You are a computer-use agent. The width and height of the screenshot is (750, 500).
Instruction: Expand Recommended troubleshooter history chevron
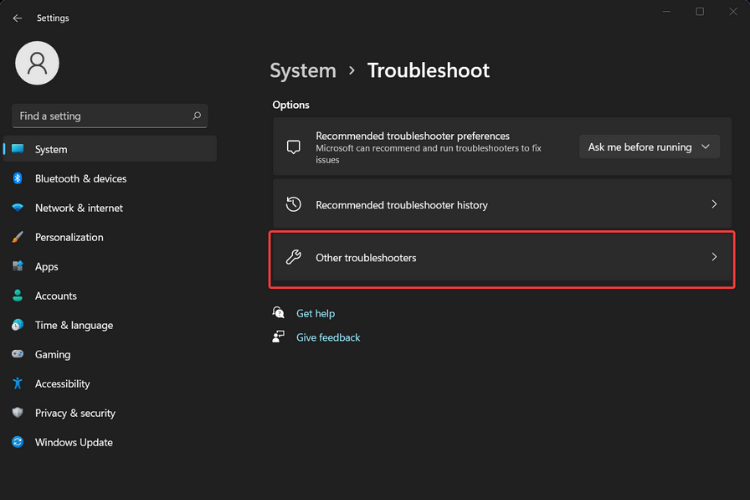point(714,205)
